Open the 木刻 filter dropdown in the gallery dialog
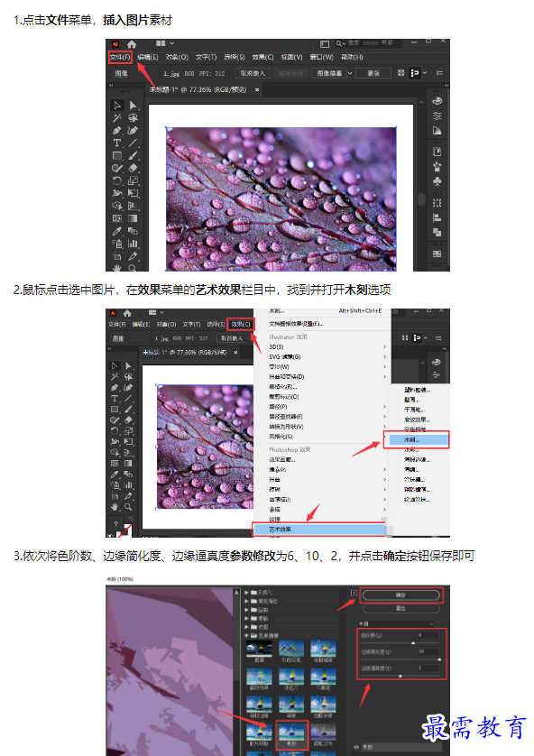Viewport: 534px width, 756px height. [395, 624]
